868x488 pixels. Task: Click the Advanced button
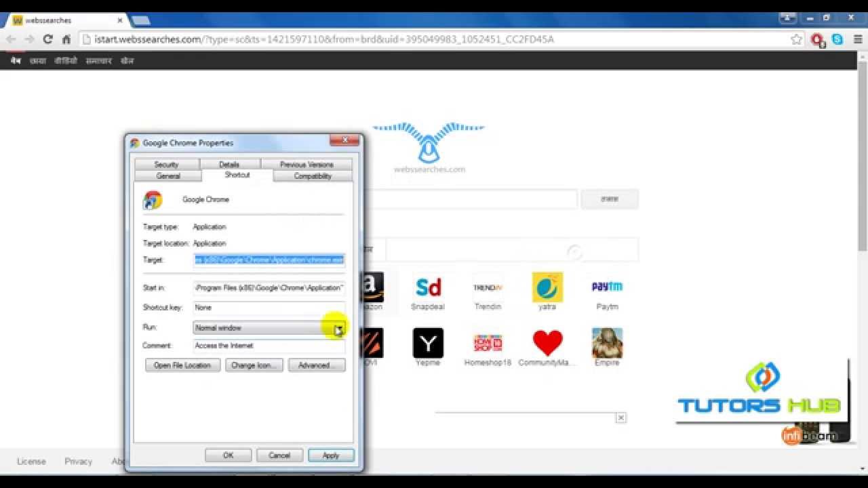click(317, 365)
